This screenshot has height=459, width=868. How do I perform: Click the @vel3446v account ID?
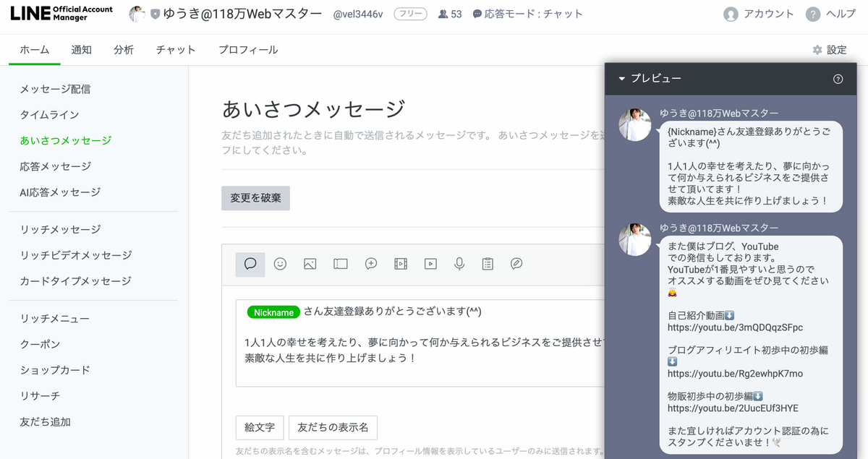click(359, 14)
